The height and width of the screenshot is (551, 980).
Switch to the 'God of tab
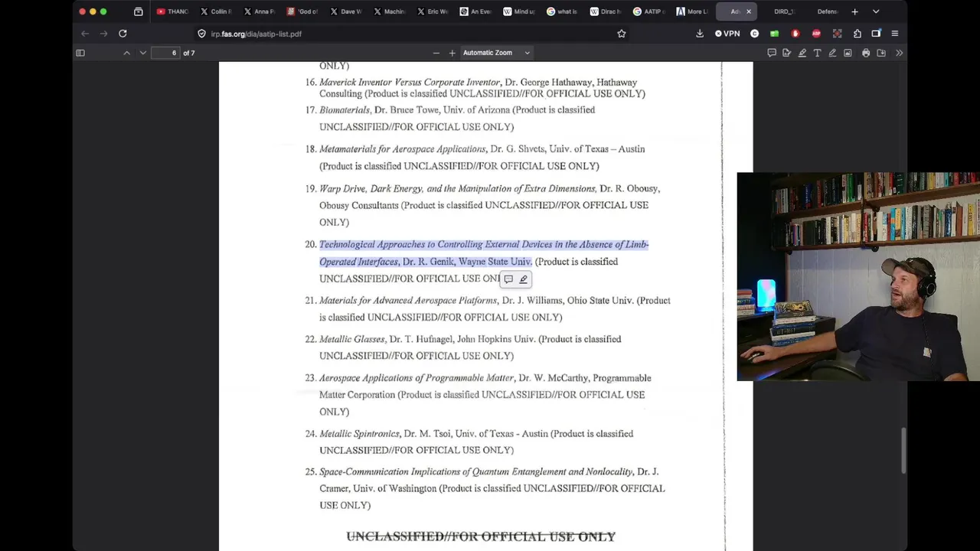[x=302, y=11]
